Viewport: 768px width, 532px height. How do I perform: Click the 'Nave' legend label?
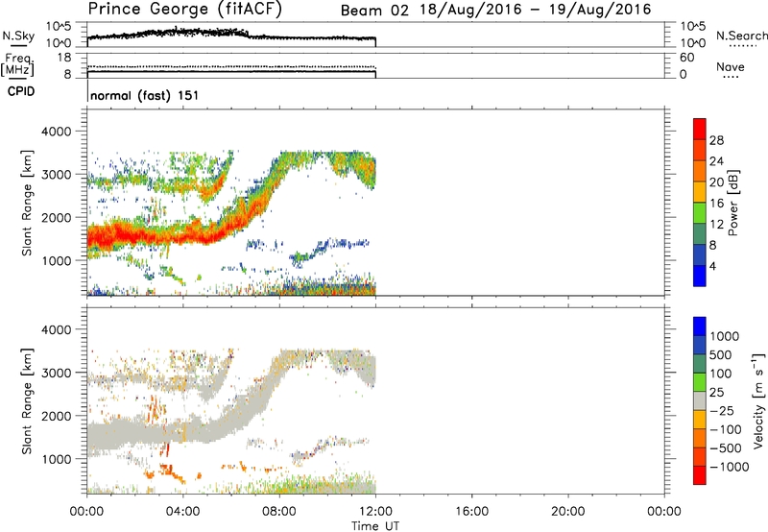pyautogui.click(x=731, y=66)
